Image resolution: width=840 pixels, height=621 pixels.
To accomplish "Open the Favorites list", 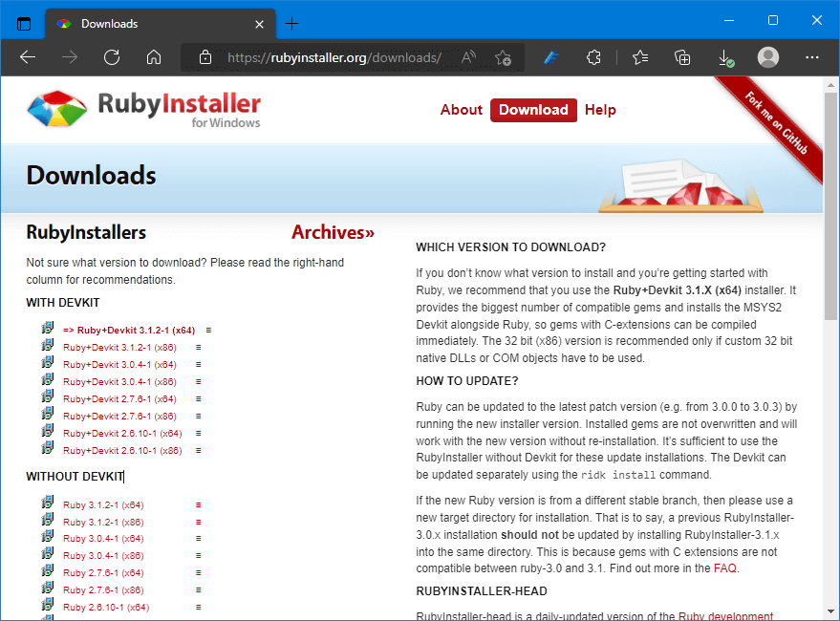I will pyautogui.click(x=640, y=57).
